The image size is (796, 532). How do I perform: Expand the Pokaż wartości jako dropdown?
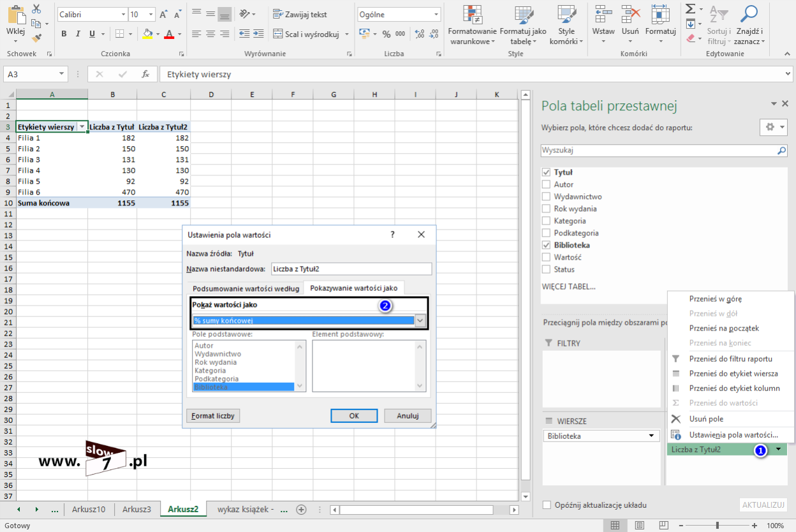click(x=420, y=320)
